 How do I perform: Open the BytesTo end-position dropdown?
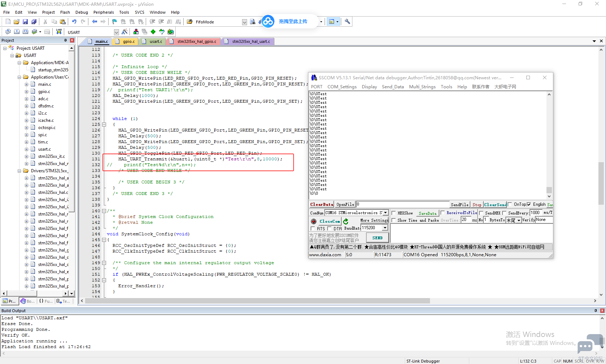point(519,220)
